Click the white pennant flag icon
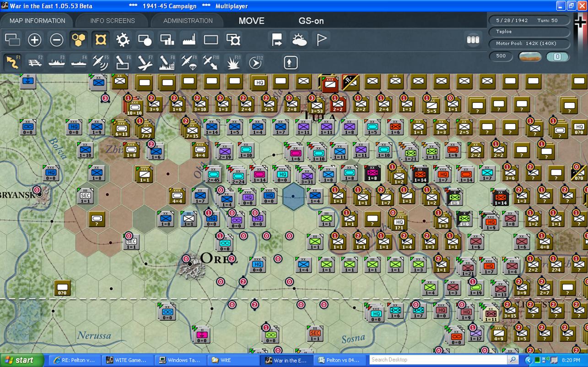The width and height of the screenshot is (588, 367). pos(321,40)
